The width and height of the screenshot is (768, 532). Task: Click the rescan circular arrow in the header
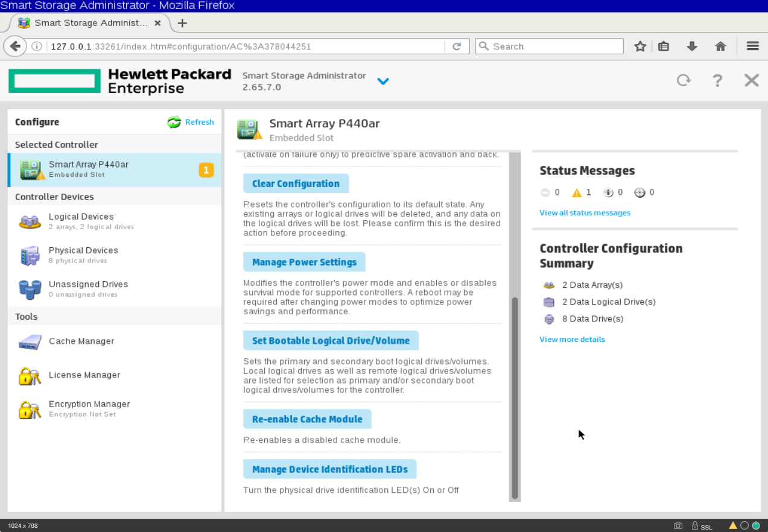pyautogui.click(x=684, y=80)
